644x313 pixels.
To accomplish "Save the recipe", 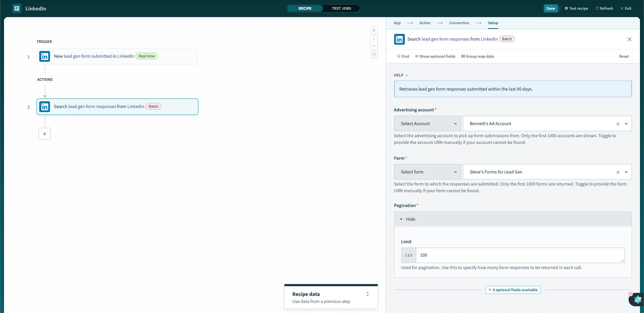I will 551,8.
